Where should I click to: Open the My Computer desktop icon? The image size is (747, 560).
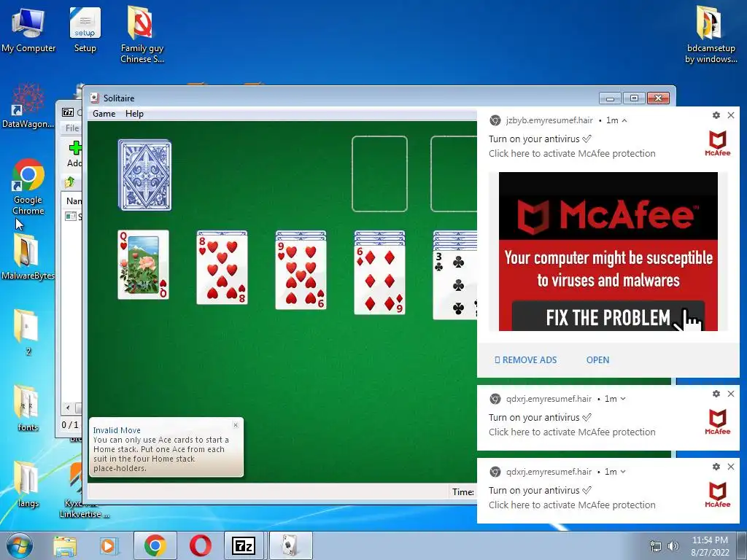(28, 29)
